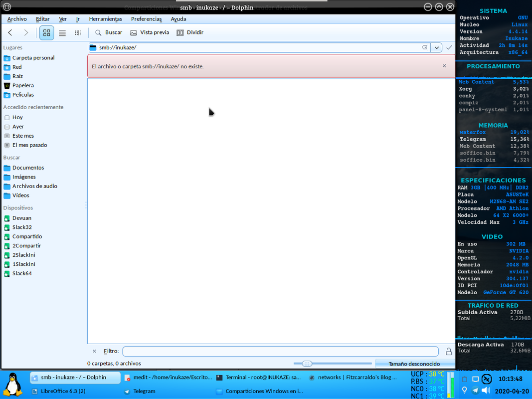This screenshot has height=399, width=532.
Task: Switch to medit taskbar window
Action: [x=168, y=377]
